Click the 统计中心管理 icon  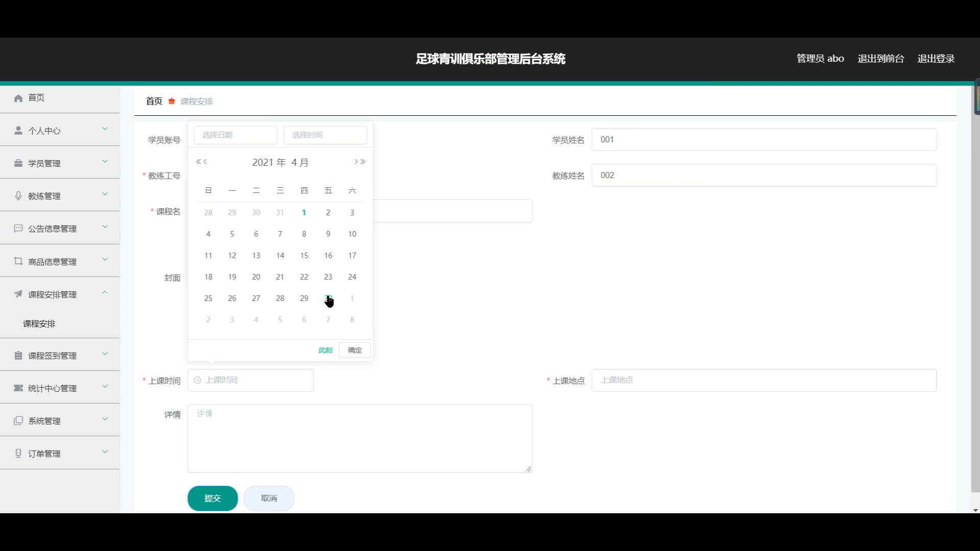point(18,388)
